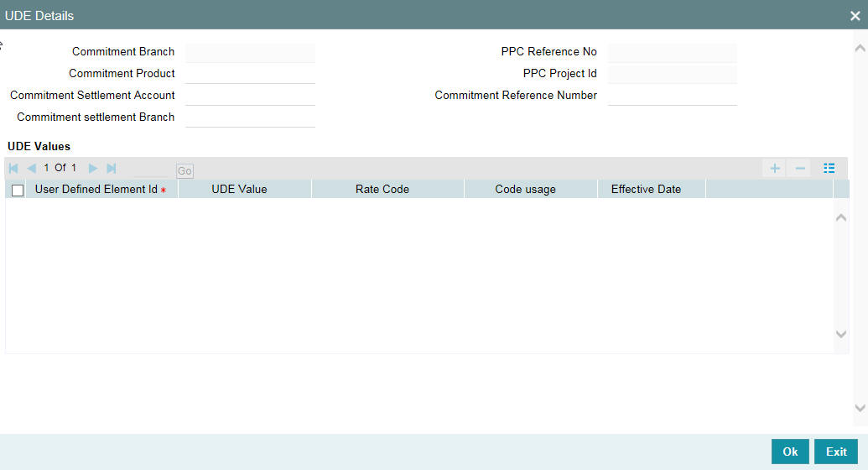Go to next page of UDE Values
Screen dimensions: 868x470
[x=93, y=168]
